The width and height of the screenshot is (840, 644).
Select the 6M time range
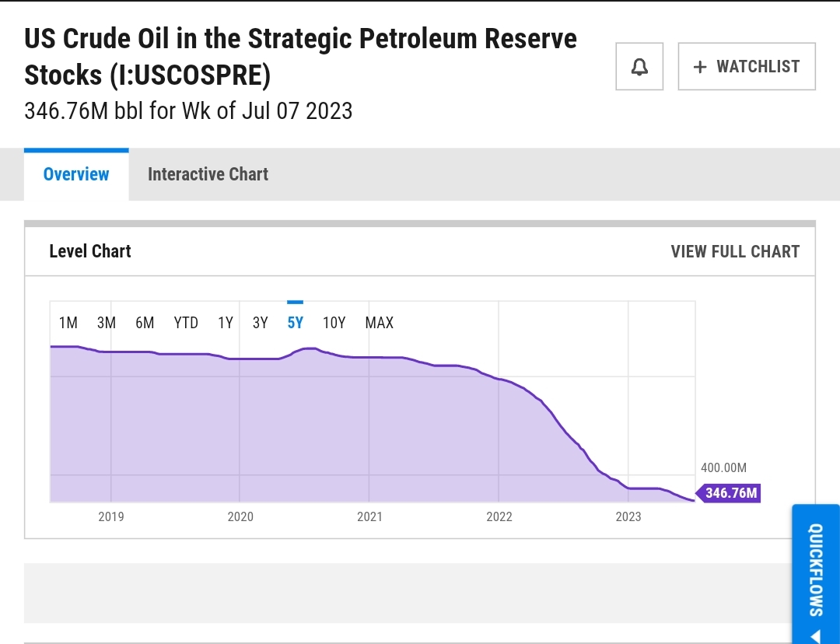145,323
